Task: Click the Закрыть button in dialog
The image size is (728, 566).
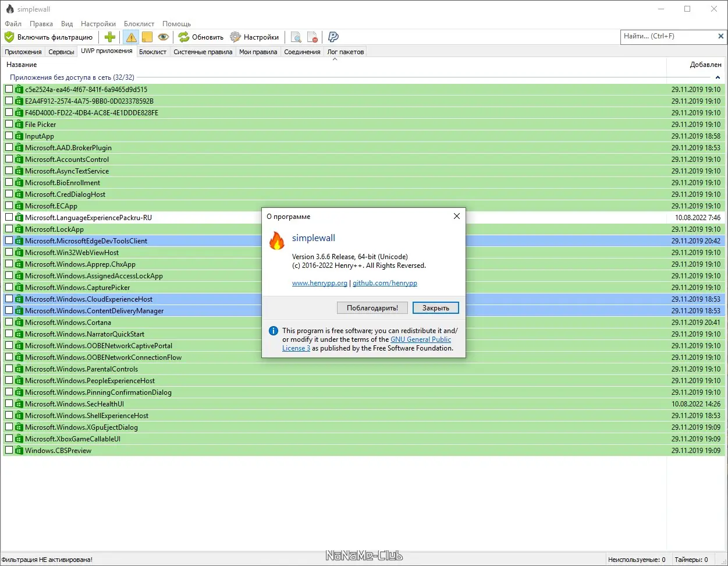Action: 435,308
